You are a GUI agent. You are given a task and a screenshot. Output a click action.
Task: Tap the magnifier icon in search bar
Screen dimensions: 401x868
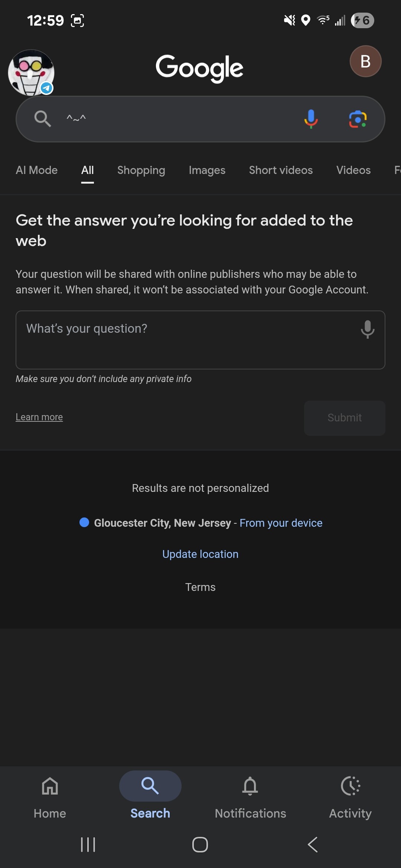pos(42,119)
